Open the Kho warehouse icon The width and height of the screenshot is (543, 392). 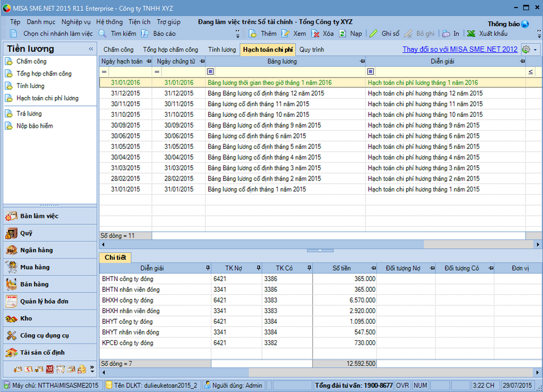(11, 319)
